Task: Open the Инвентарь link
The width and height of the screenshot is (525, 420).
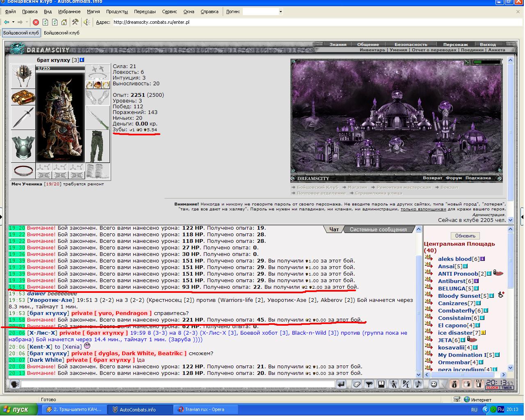Action: click(372, 50)
